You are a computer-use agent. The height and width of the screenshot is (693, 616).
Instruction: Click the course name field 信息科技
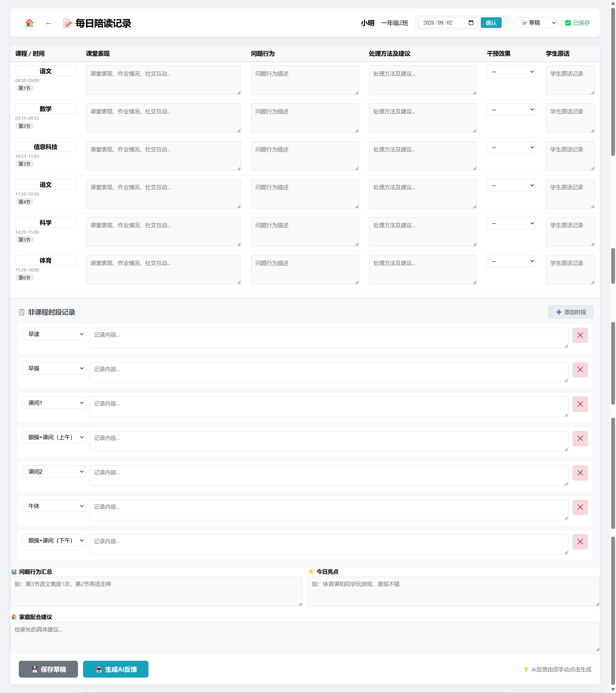coord(45,147)
